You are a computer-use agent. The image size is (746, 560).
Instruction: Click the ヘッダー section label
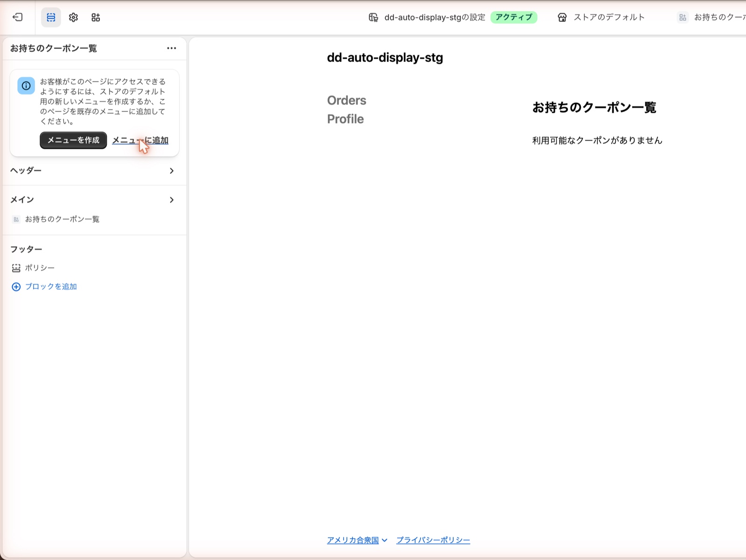[26, 171]
